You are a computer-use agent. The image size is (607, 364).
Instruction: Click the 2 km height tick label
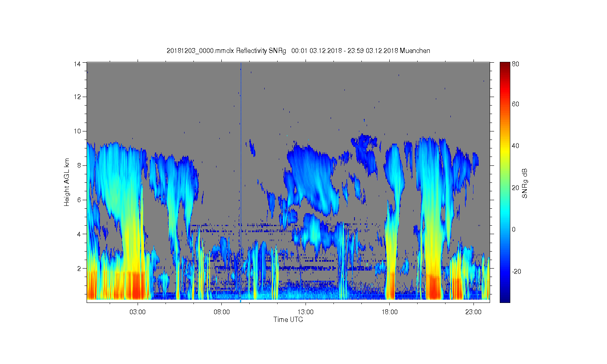79,269
